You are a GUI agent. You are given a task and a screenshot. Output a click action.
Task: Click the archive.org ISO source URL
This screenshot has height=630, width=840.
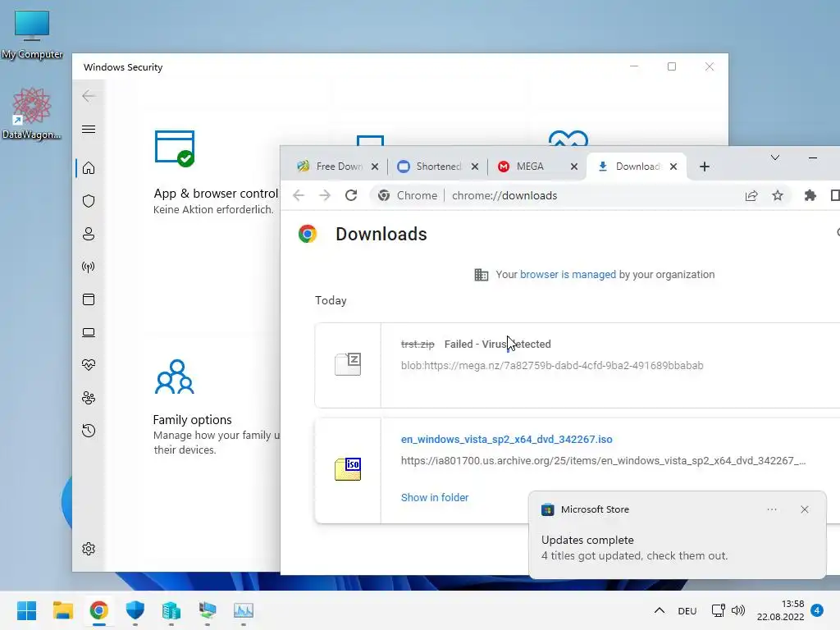(603, 461)
